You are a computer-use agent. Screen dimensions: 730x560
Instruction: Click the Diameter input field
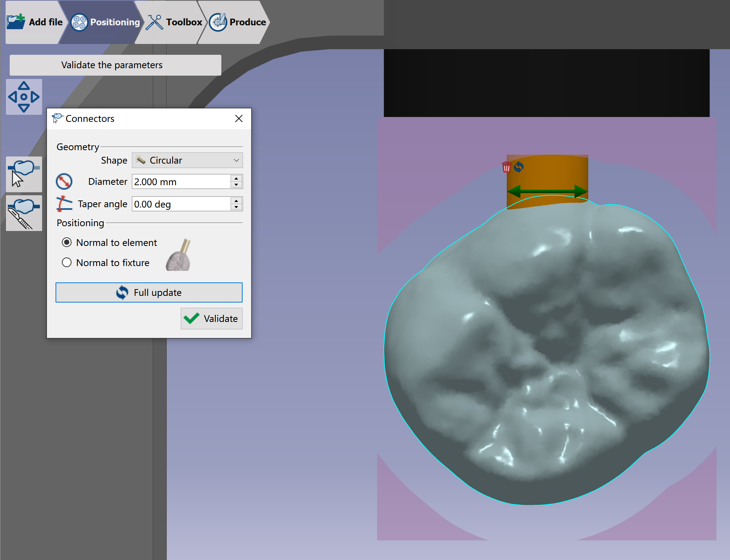181,181
